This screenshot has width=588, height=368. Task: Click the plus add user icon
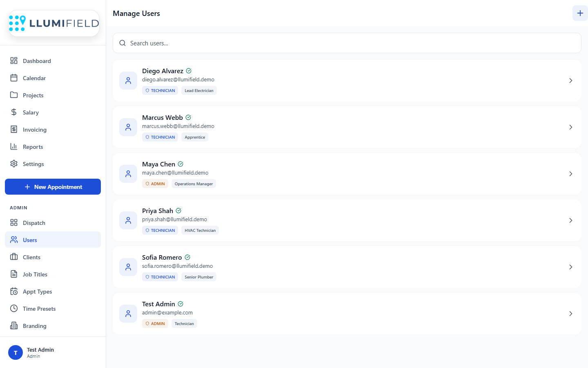[x=580, y=13]
